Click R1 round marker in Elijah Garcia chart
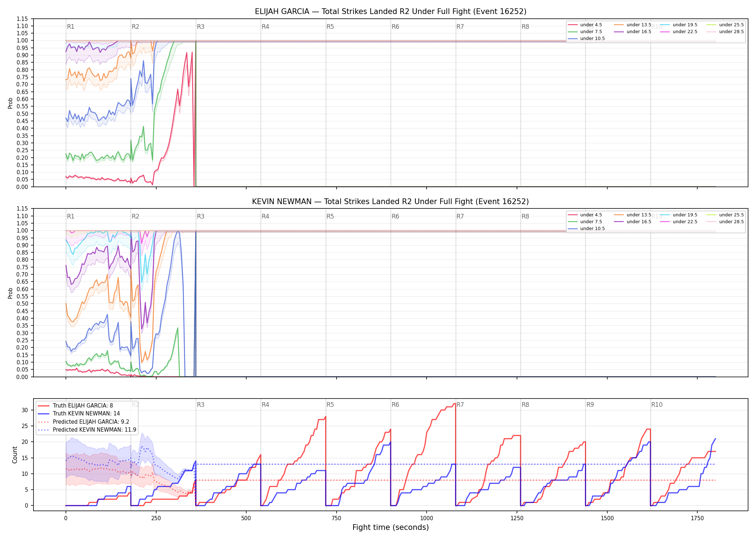Screen dimensions: 756x540 point(71,27)
